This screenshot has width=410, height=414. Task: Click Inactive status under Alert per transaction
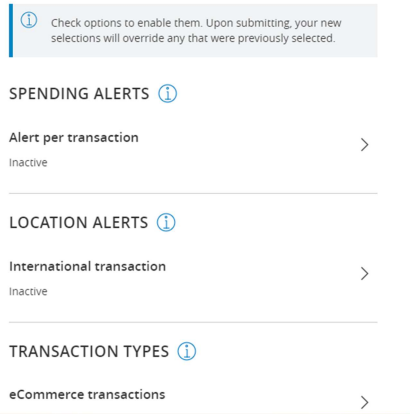(28, 163)
